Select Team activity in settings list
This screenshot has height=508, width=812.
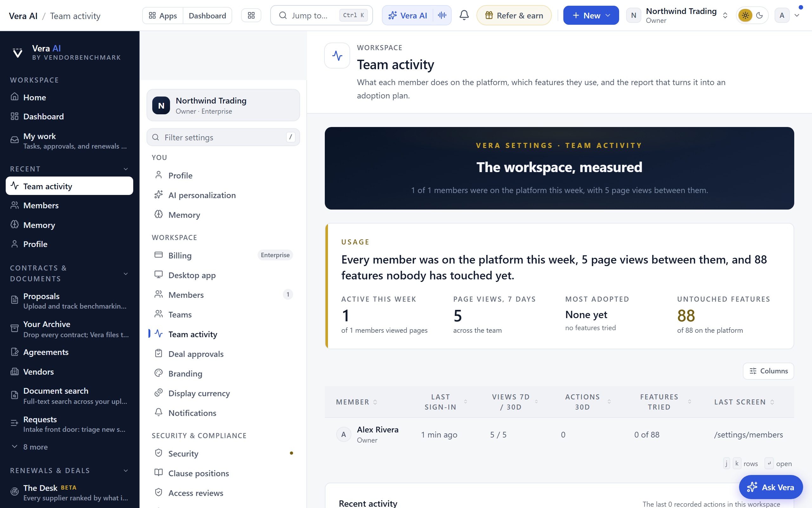[x=223, y=334]
